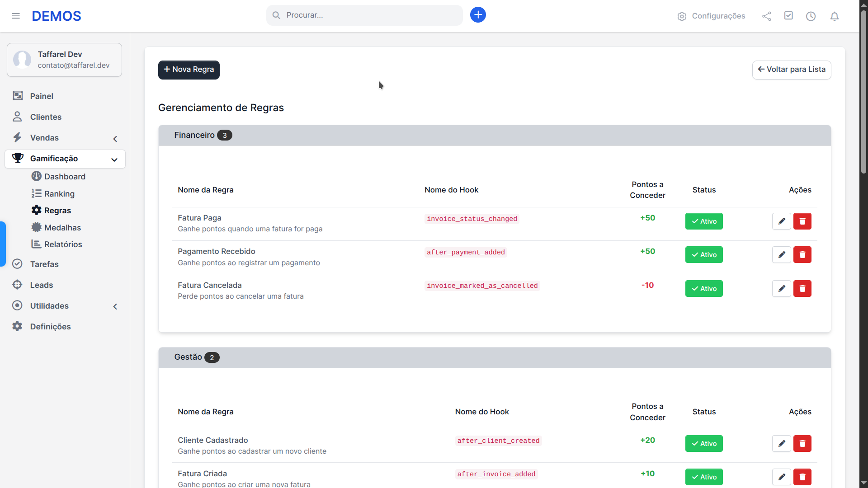868x488 pixels.
Task: Go to Relatórios in the sidebar
Action: coord(63,244)
